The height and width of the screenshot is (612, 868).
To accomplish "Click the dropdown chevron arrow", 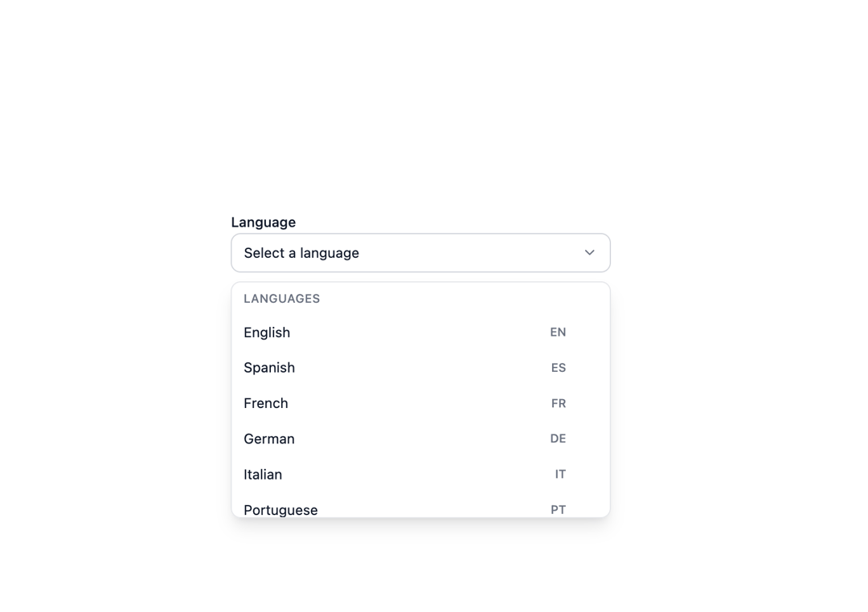I will (x=590, y=253).
